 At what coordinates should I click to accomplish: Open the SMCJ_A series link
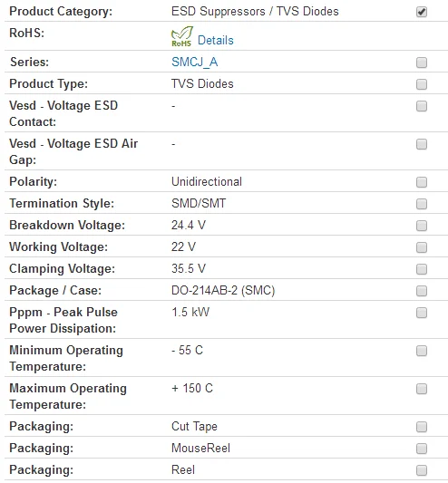click(195, 62)
